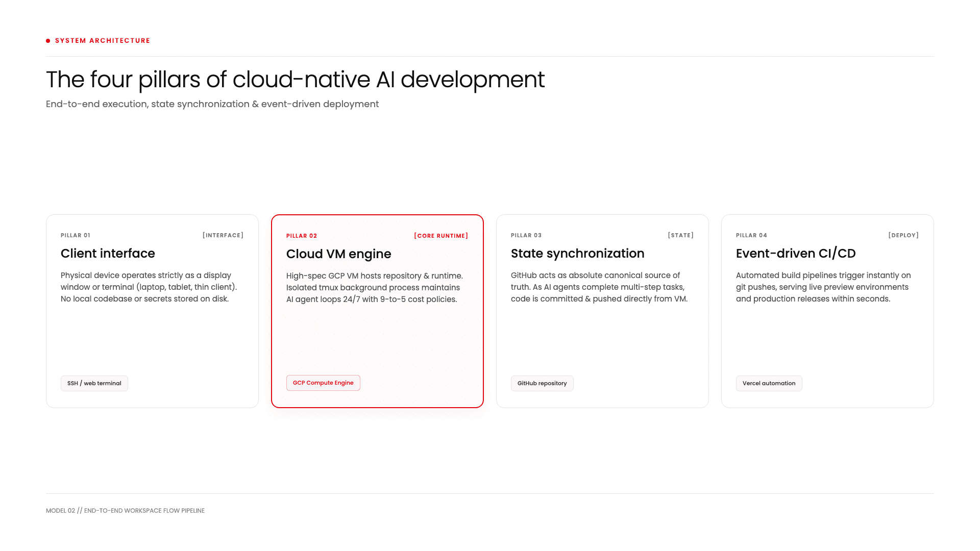
Task: Click the PILLAR 01 label
Action: pyautogui.click(x=76, y=235)
